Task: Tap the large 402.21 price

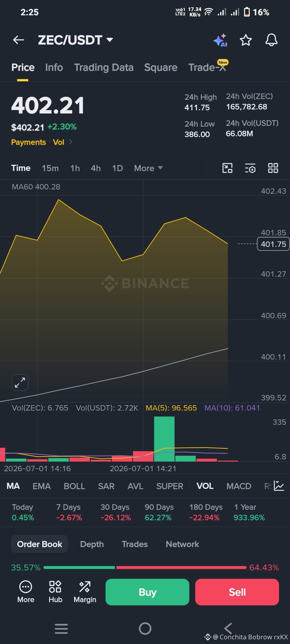Action: tap(48, 105)
